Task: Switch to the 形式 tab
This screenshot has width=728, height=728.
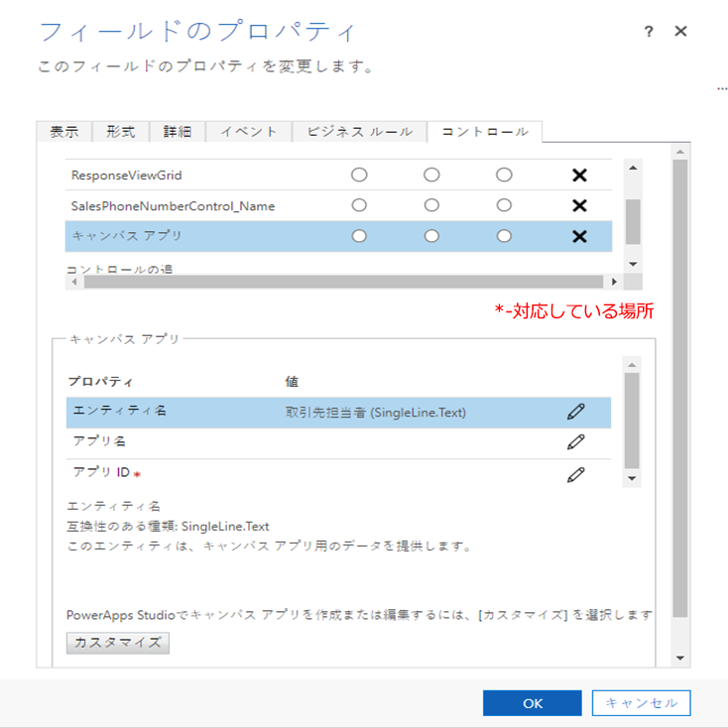Action: (121, 132)
